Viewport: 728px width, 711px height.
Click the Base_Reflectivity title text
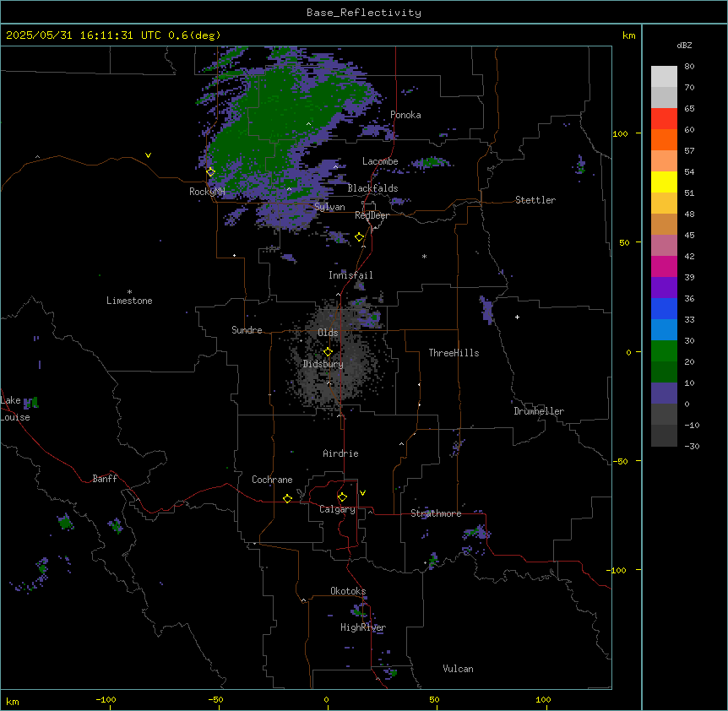click(x=363, y=13)
